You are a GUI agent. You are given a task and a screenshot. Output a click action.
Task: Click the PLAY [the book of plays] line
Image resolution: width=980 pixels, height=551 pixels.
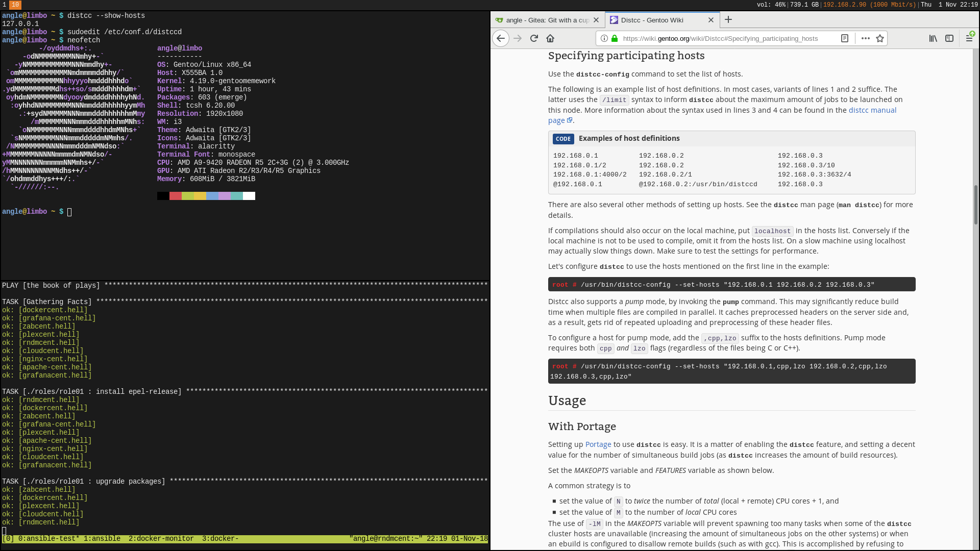pyautogui.click(x=245, y=286)
